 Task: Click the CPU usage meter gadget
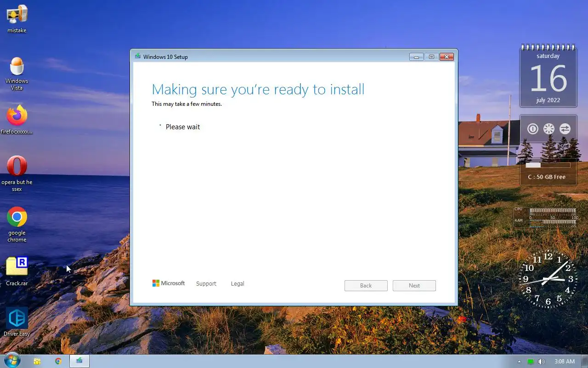click(553, 211)
